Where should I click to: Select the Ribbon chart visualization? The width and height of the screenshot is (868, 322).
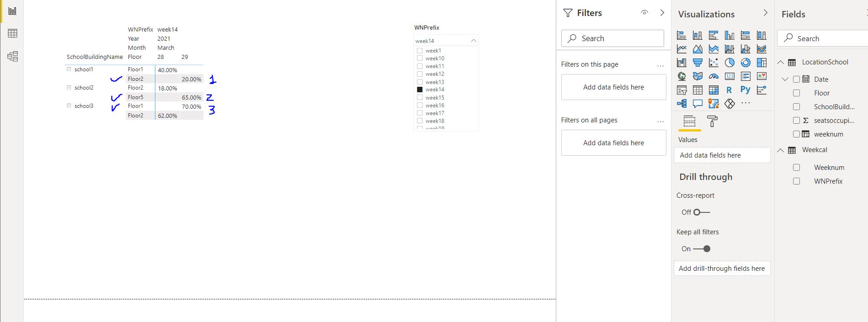coord(761,49)
